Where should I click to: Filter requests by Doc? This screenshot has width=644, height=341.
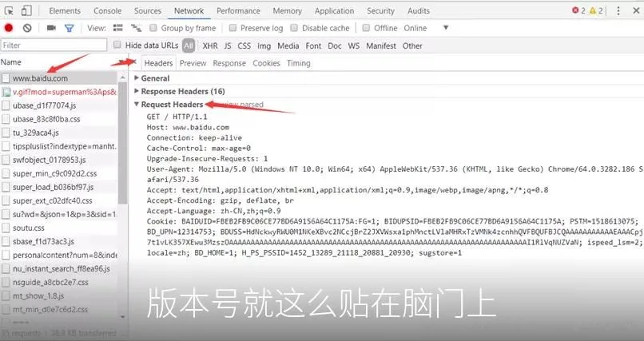tap(334, 46)
